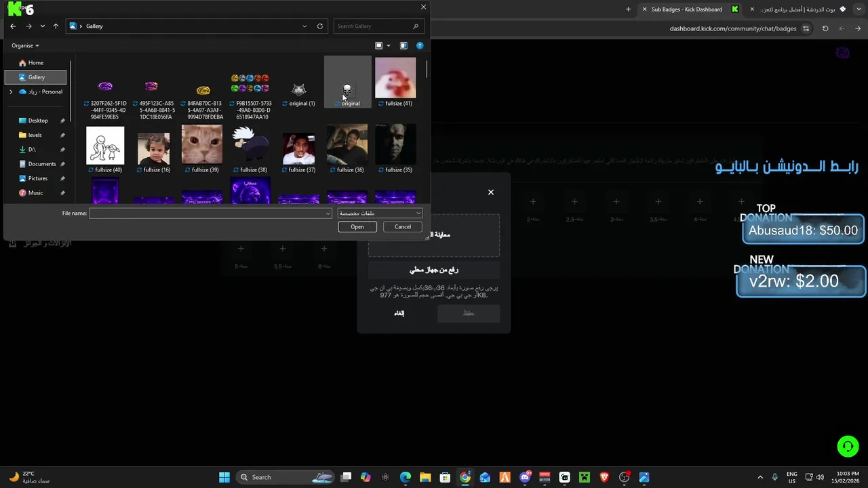868x488 pixels.
Task: Launch Microsoft Edge from taskbar
Action: [x=406, y=477]
